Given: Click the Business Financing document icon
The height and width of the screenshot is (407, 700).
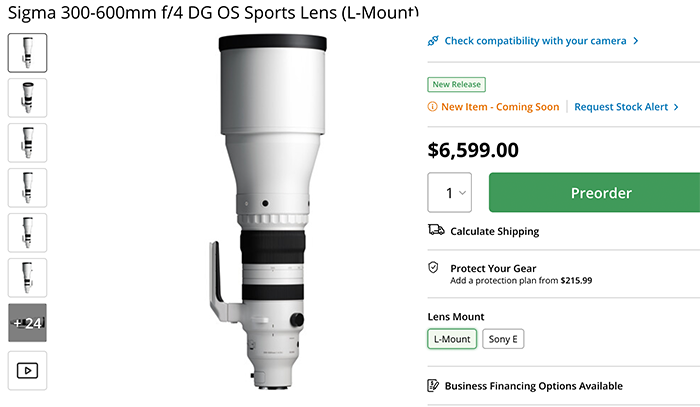Looking at the screenshot, I should click(433, 386).
